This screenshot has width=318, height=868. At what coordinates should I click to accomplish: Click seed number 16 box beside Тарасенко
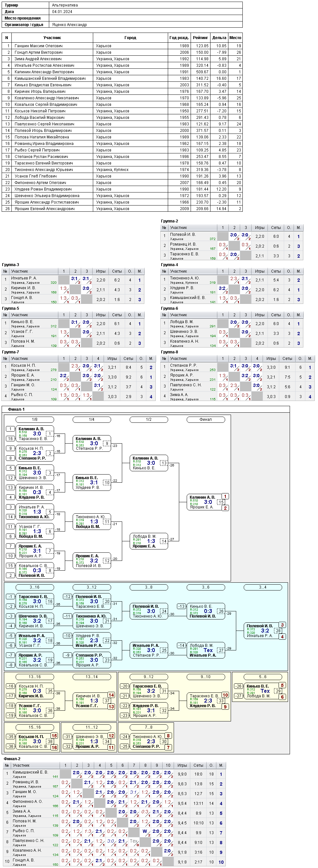pos(10,439)
